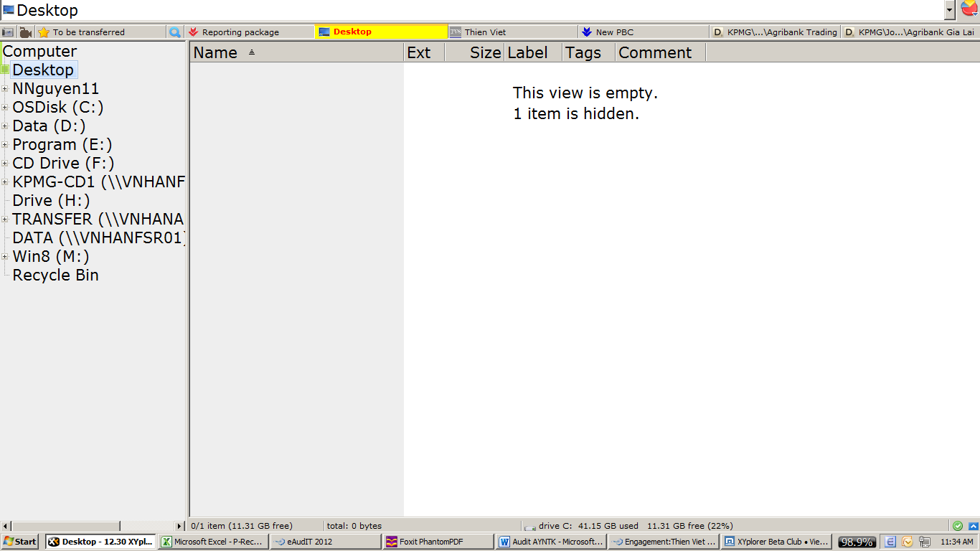Expand the NNguyen11 folder node
The width and height of the screenshot is (980, 551).
(5, 89)
